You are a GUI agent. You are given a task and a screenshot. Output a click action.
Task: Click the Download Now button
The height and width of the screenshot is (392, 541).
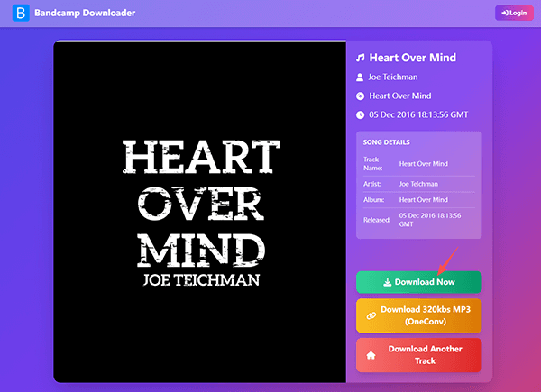pos(419,282)
